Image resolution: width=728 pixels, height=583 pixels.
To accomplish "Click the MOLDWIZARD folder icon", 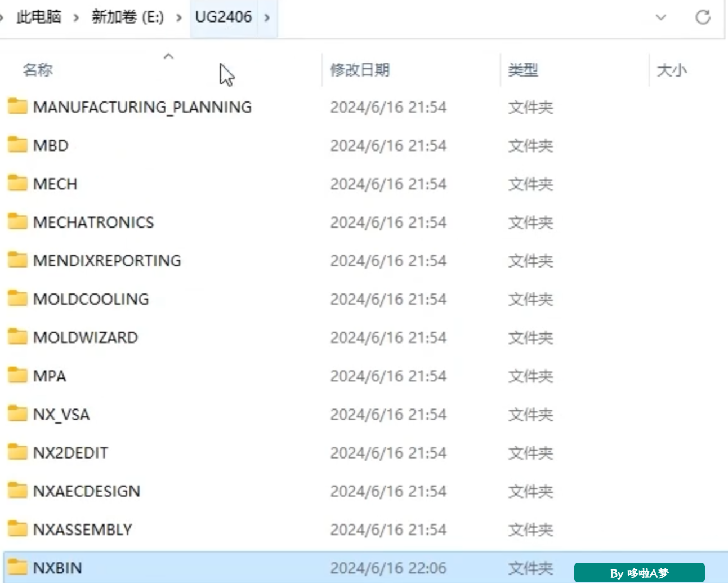I will [x=17, y=336].
